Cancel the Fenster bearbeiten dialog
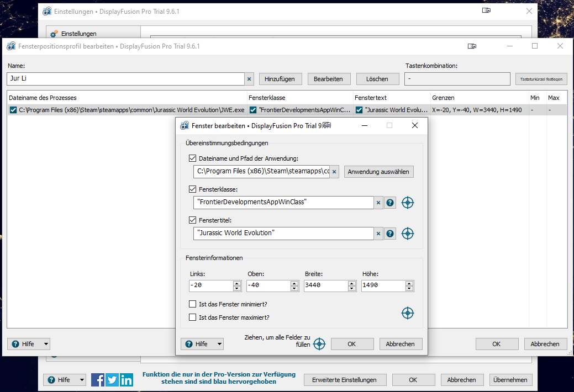Screen dimensions: 574x392 [x=401, y=344]
